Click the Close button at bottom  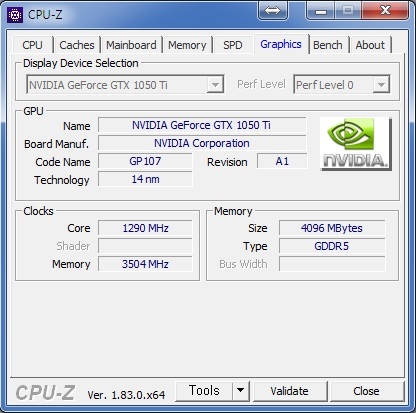[x=366, y=391]
